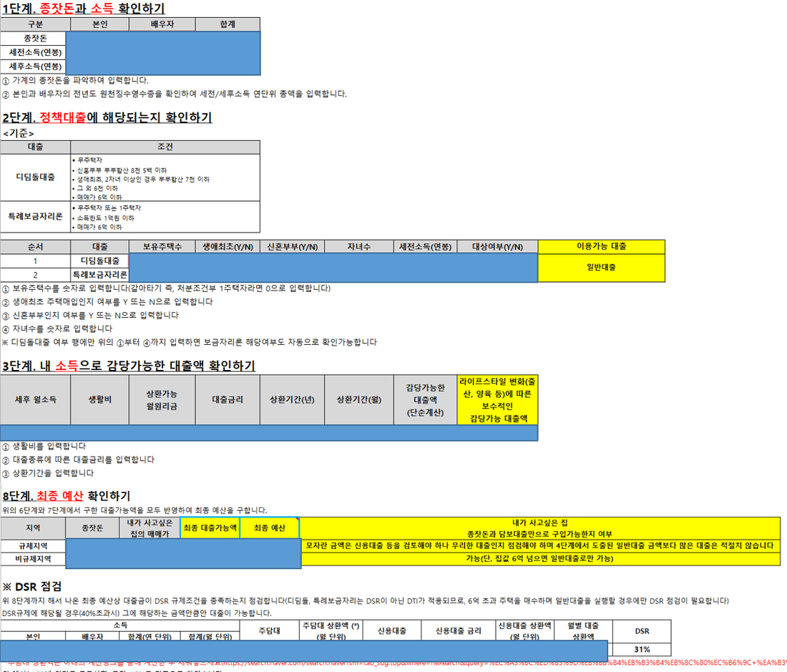Click the '31%' DSR value cell
The height and width of the screenshot is (672, 787).
click(642, 649)
